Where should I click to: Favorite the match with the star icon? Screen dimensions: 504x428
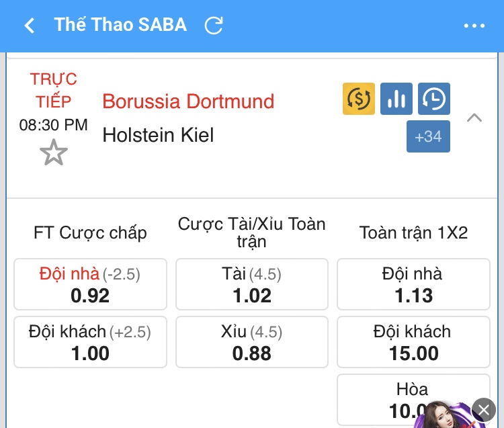pyautogui.click(x=54, y=153)
